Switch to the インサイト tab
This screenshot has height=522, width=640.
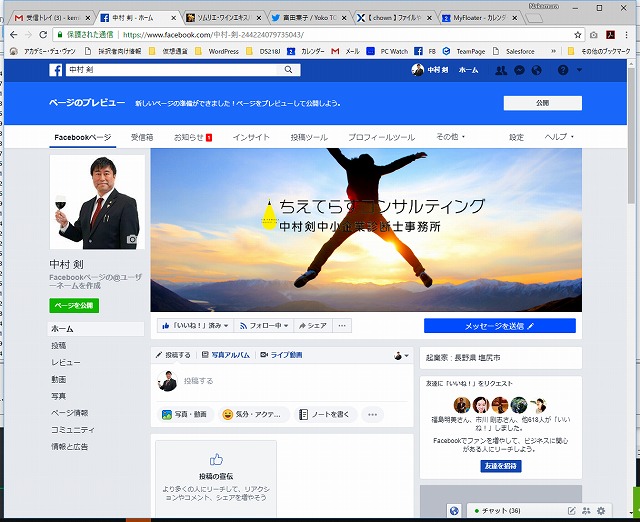(251, 137)
